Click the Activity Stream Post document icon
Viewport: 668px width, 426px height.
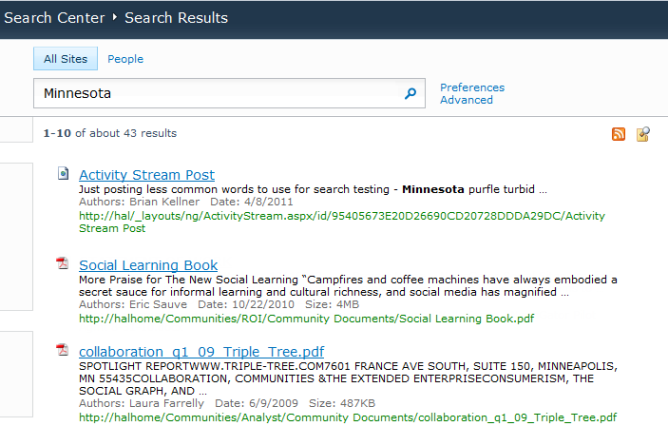[63, 174]
